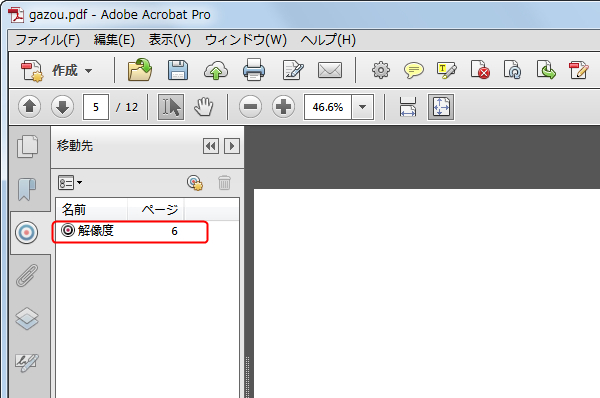
Task: Click the zoom field showing 46.6%
Action: (x=328, y=107)
